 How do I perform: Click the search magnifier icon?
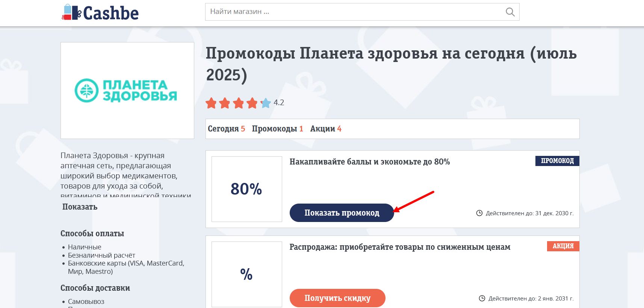pos(510,12)
